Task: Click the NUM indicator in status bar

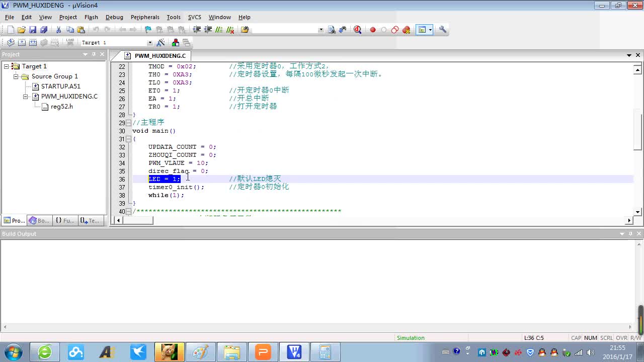Action: 591,338
